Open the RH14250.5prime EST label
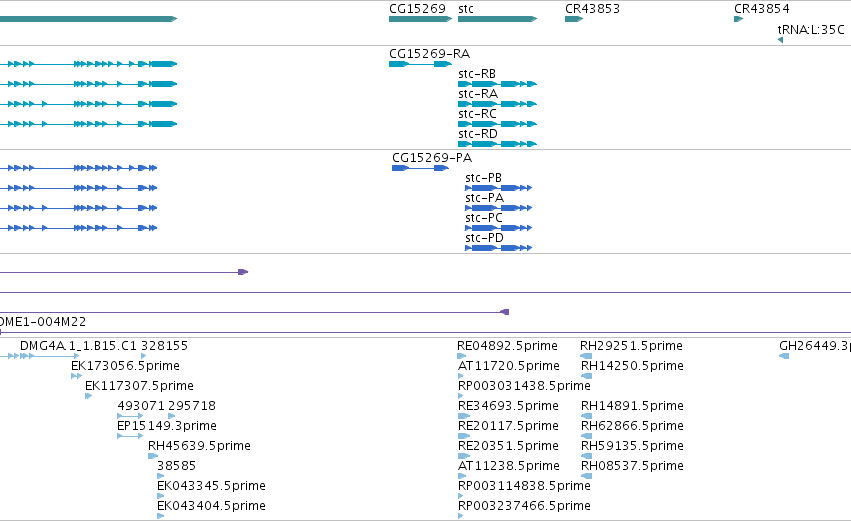Screen dimensions: 851x521 pyautogui.click(x=632, y=366)
